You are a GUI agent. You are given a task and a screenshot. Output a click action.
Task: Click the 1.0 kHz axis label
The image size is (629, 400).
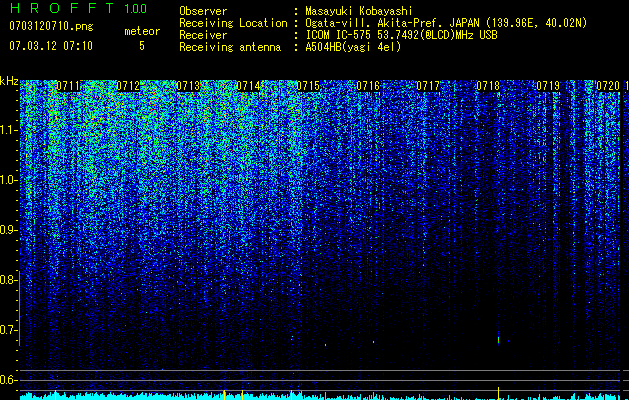[x=8, y=180]
